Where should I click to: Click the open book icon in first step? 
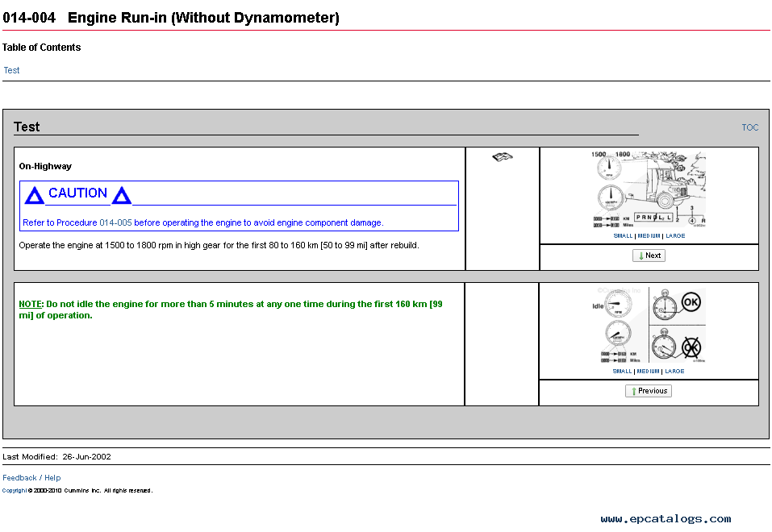coord(503,157)
